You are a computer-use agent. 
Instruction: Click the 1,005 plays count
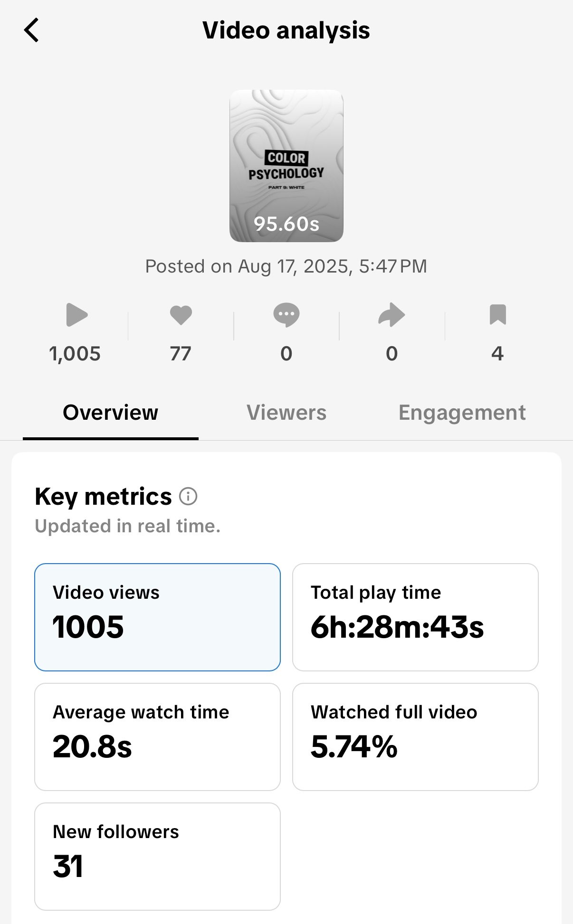click(75, 354)
